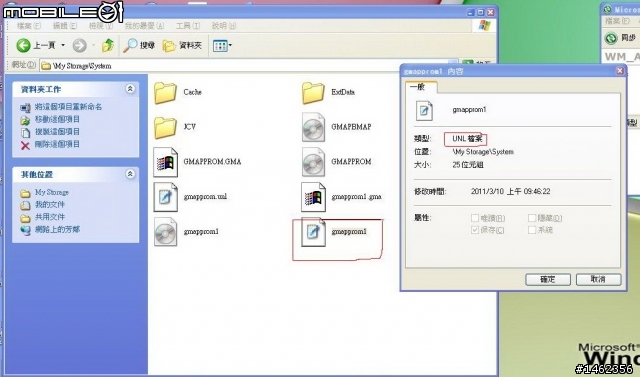Toggle the 隱藏(D) hidden checkbox
This screenshot has height=377, width=640.
coord(532,218)
